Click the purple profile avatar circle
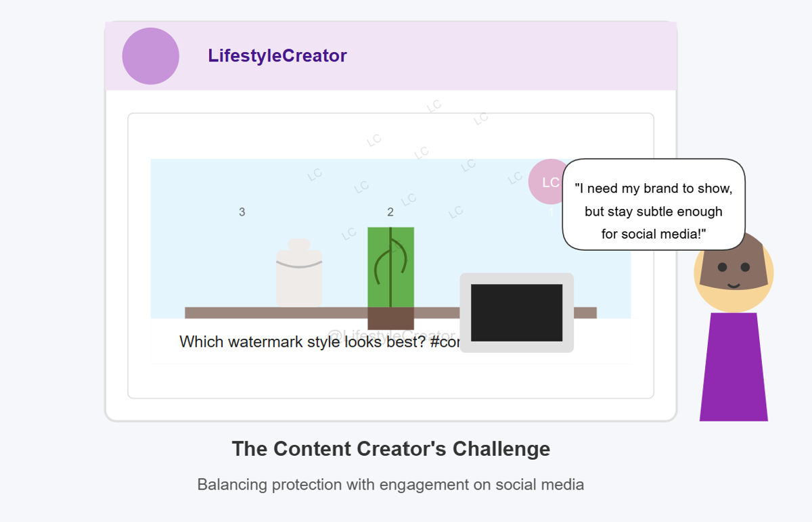This screenshot has height=522, width=812. click(x=150, y=56)
